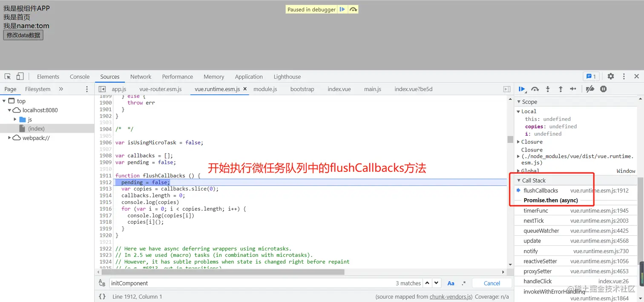Image resolution: width=644 pixels, height=302 pixels.
Task: Collapse the Local scope
Action: click(518, 111)
